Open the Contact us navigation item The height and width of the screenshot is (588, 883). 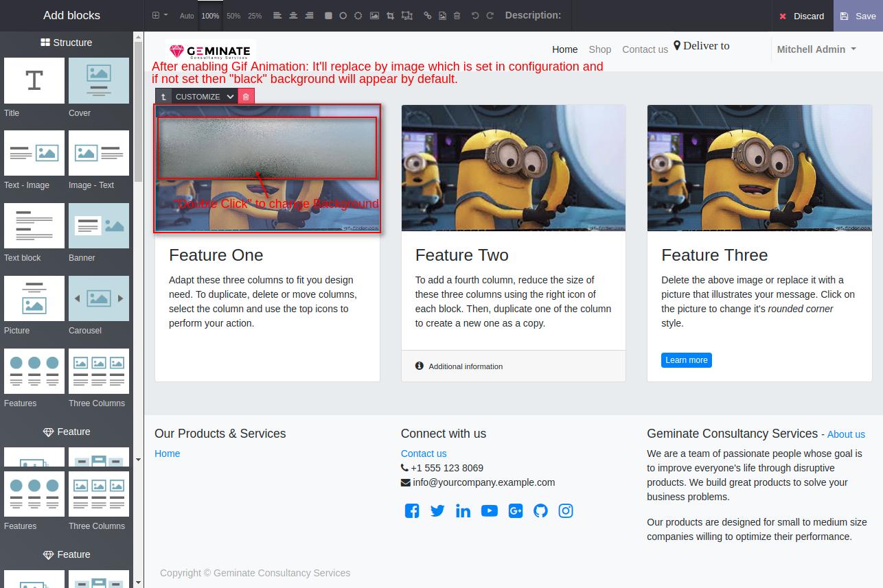pyautogui.click(x=645, y=49)
